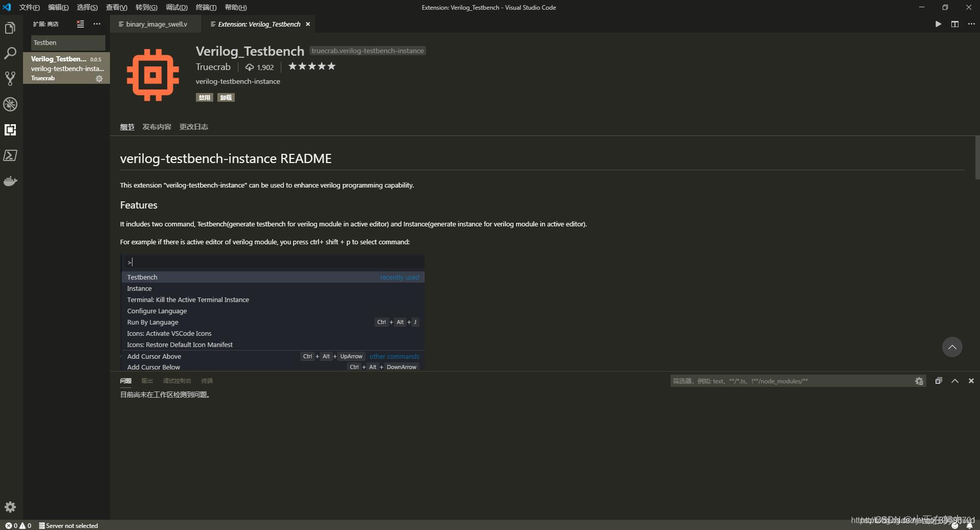The image size is (980, 530).
Task: Open 调试(D) menu
Action: coord(176,7)
